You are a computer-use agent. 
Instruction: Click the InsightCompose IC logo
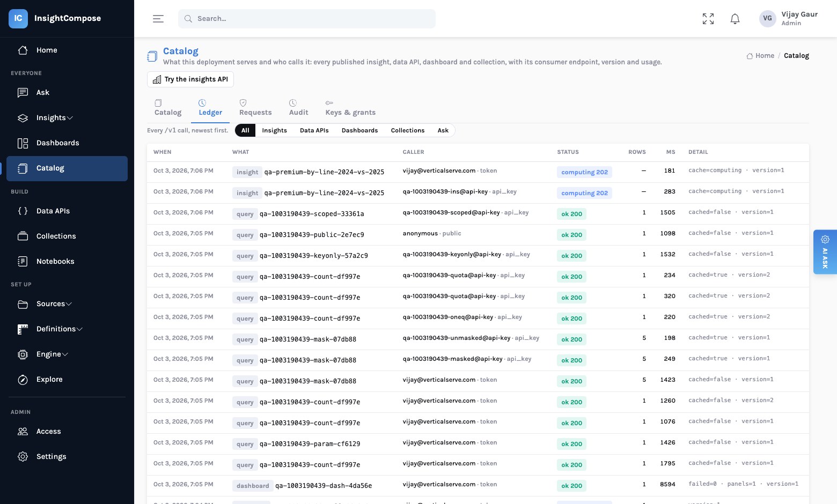18,18
